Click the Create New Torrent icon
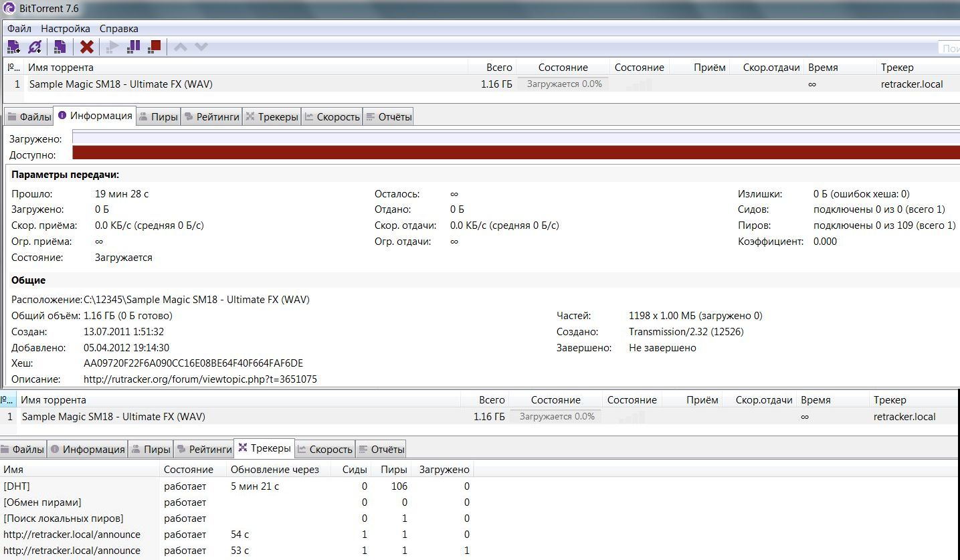 (x=60, y=47)
